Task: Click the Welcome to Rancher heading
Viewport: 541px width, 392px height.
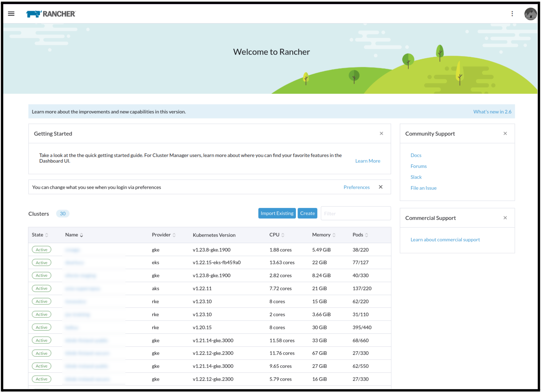Action: [271, 52]
